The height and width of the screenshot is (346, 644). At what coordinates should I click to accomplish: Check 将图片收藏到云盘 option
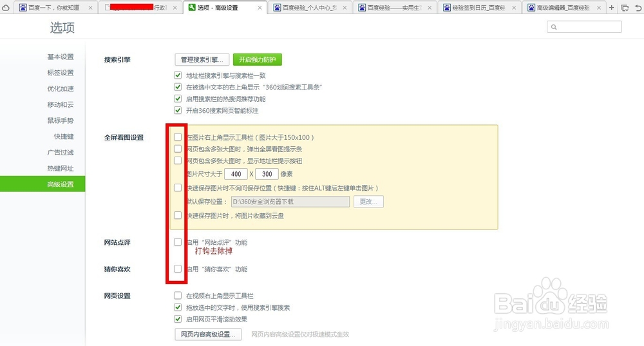[x=178, y=215]
